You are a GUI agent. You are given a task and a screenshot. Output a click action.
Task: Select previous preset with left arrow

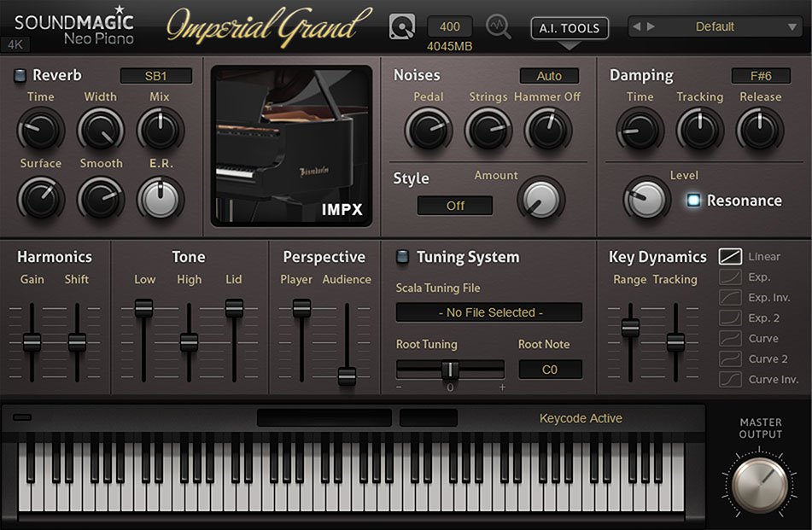[636, 27]
